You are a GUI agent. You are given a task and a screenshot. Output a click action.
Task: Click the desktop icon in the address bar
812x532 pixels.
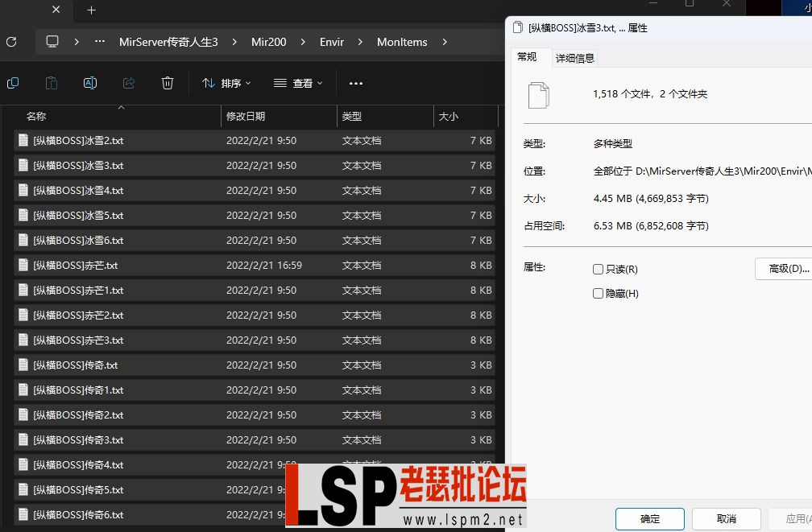pyautogui.click(x=53, y=41)
